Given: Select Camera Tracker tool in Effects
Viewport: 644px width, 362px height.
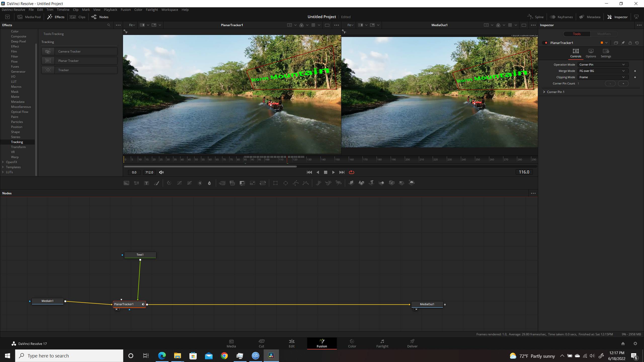Looking at the screenshot, I should [x=79, y=51].
